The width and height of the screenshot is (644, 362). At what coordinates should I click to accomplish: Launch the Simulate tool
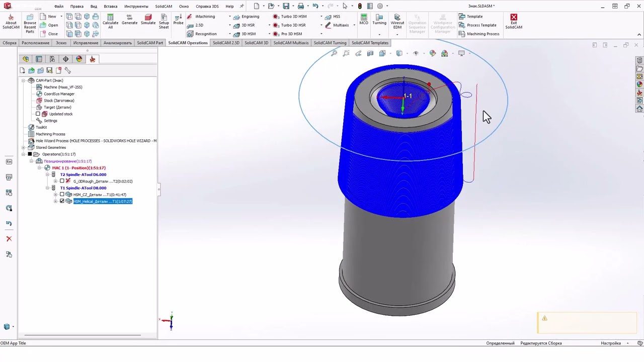pyautogui.click(x=148, y=20)
